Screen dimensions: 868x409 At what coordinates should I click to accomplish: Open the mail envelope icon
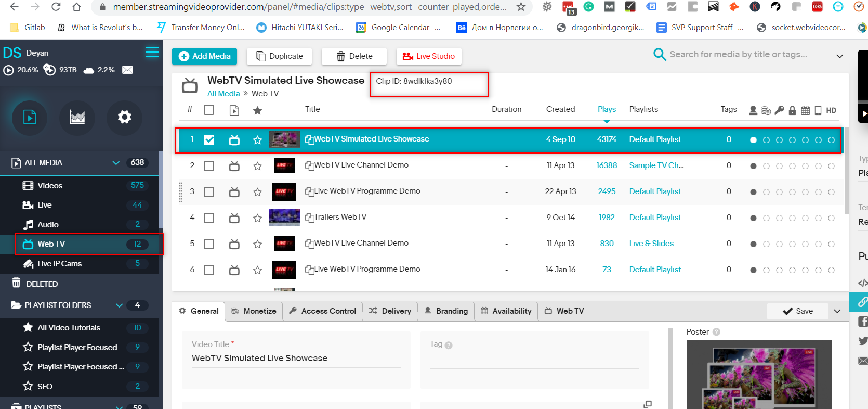tap(127, 70)
